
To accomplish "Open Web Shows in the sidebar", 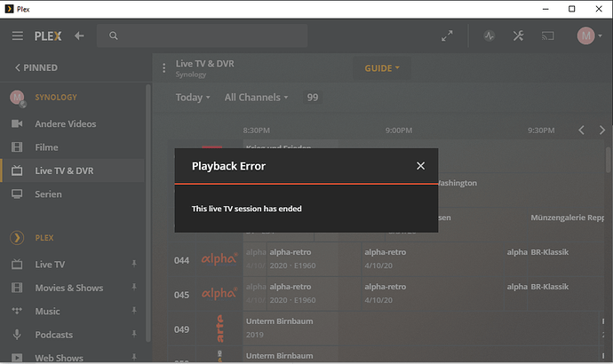I will click(59, 358).
